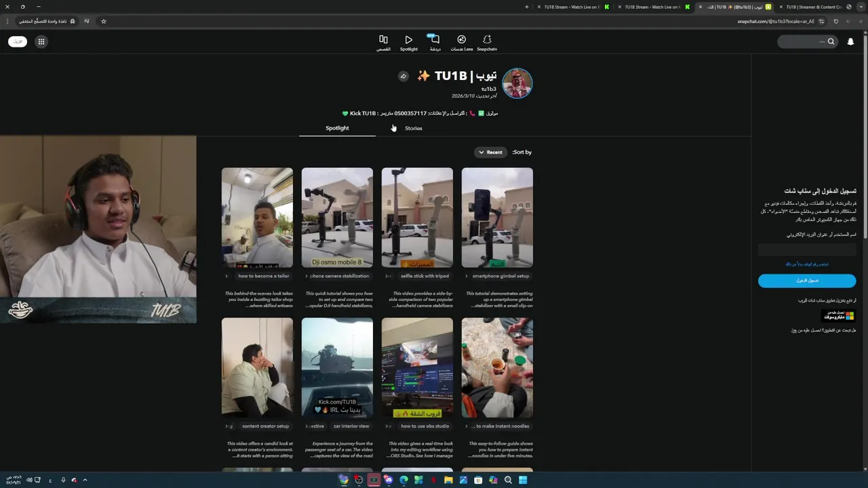Open Microsoft Edge from the taskbar
868x488 pixels.
(403, 480)
